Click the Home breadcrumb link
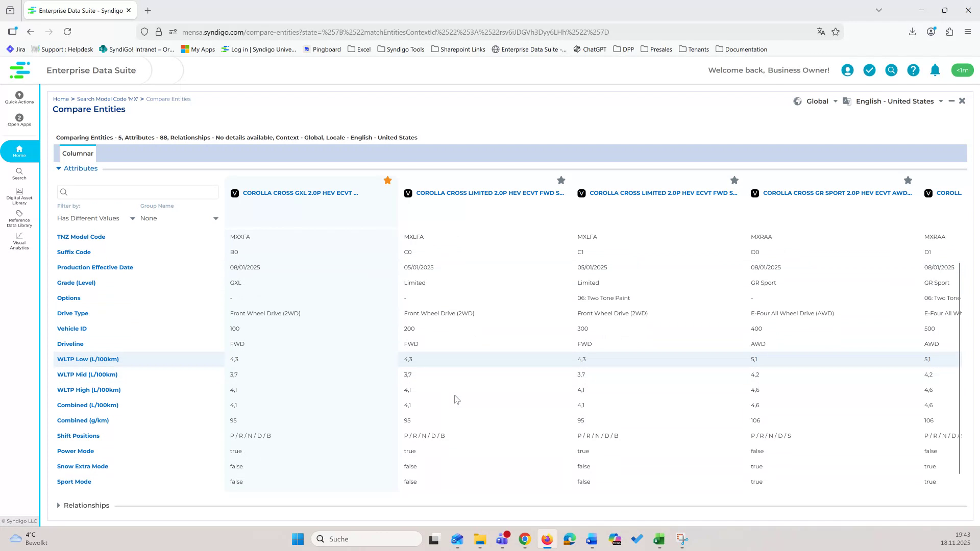The height and width of the screenshot is (551, 980). pyautogui.click(x=61, y=98)
